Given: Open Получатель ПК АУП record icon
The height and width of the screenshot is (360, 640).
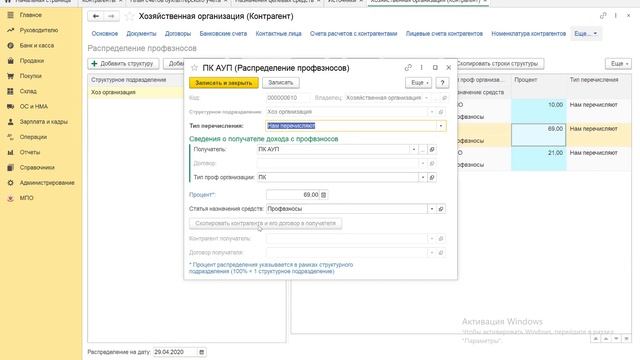Looking at the screenshot, I should click(x=432, y=149).
